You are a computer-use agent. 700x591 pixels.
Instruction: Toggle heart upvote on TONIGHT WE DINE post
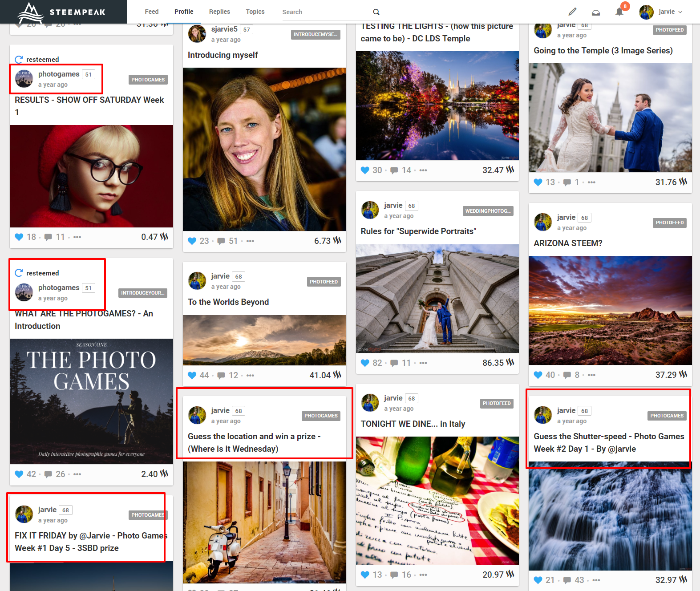click(x=365, y=575)
